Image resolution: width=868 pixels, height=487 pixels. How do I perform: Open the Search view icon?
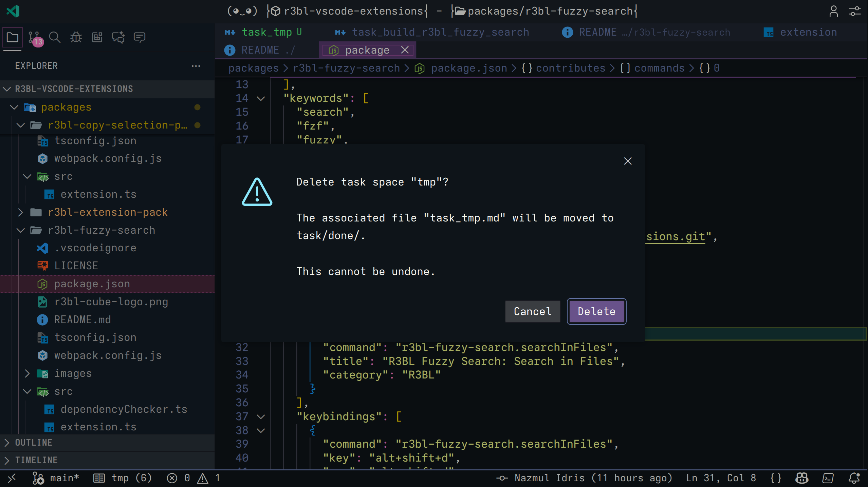(55, 37)
